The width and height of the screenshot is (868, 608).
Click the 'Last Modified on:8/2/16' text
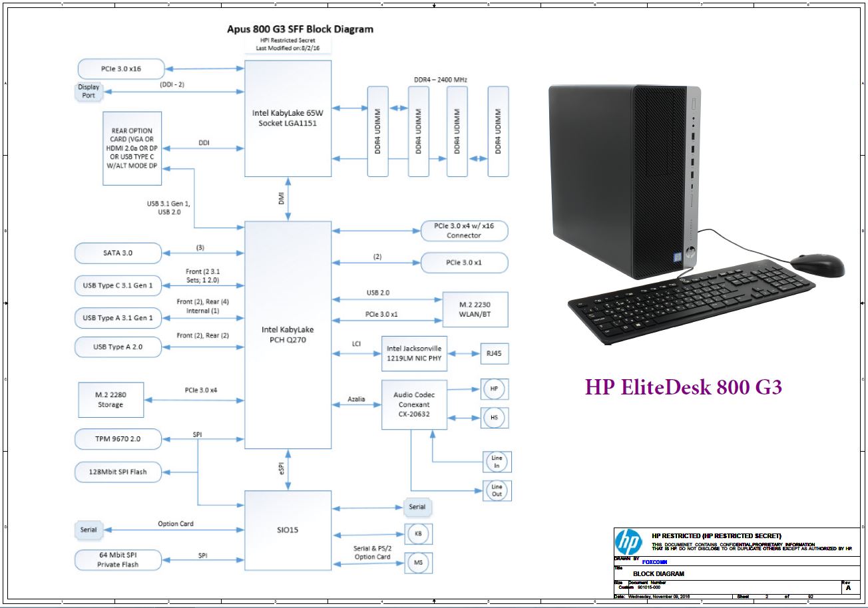(x=288, y=47)
